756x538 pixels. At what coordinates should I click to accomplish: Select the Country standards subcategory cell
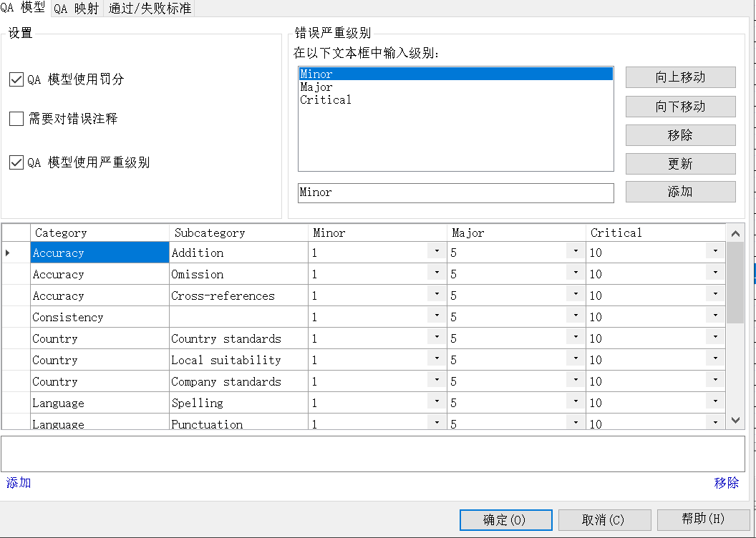pos(238,338)
